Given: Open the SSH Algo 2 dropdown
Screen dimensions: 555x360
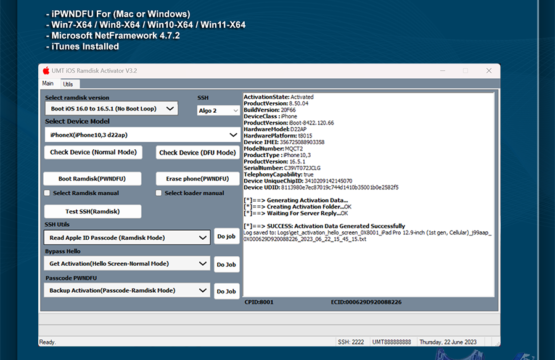Looking at the screenshot, I should [218, 111].
